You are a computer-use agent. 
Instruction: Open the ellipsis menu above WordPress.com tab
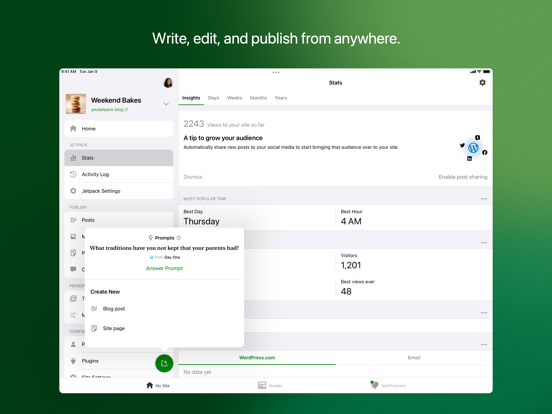484,344
